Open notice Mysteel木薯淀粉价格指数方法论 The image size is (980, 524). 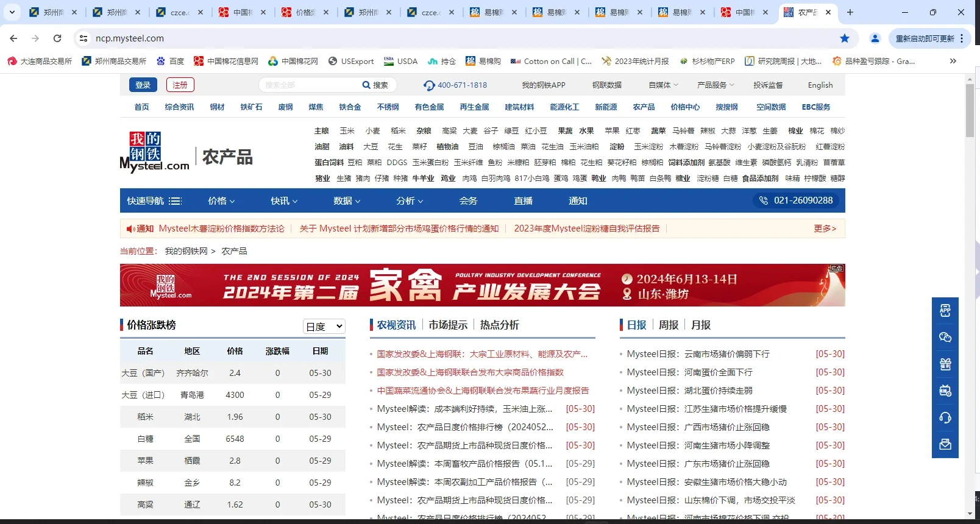pyautogui.click(x=222, y=228)
